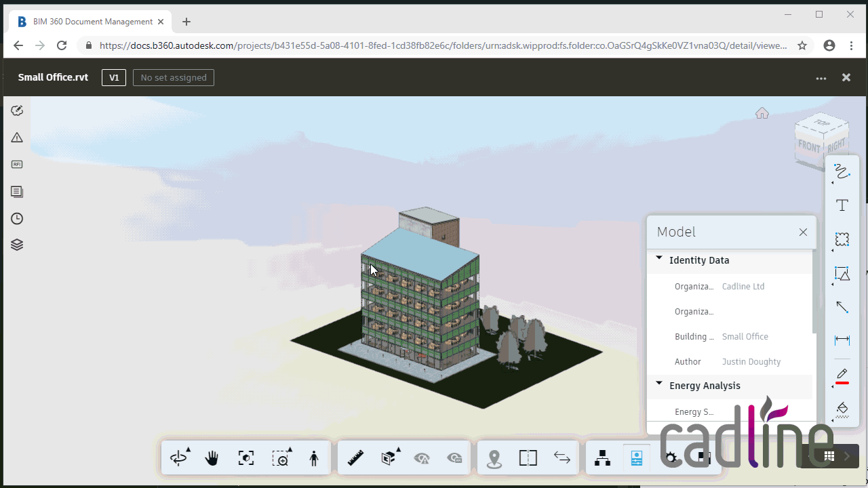Open the Section Analysis tool
The image size is (868, 488).
(389, 458)
